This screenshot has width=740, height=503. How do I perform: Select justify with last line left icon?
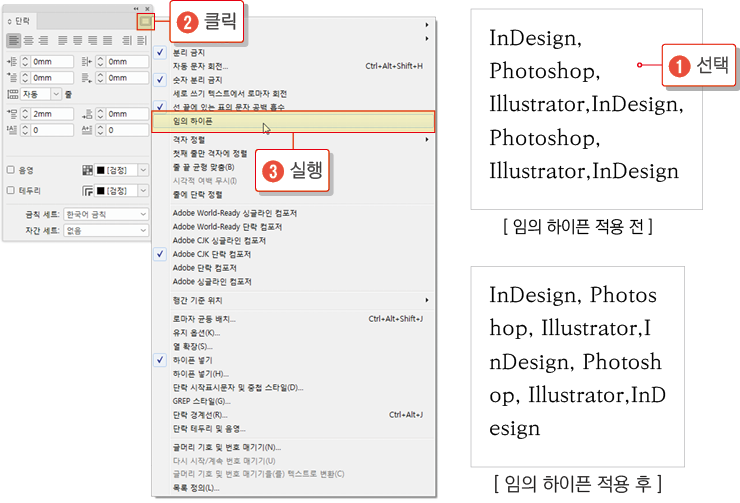[62, 41]
